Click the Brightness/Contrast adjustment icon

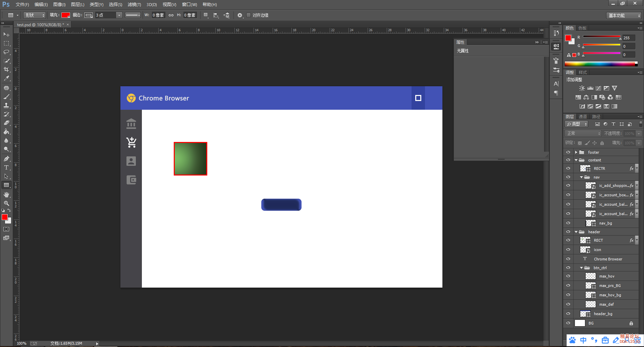click(582, 88)
